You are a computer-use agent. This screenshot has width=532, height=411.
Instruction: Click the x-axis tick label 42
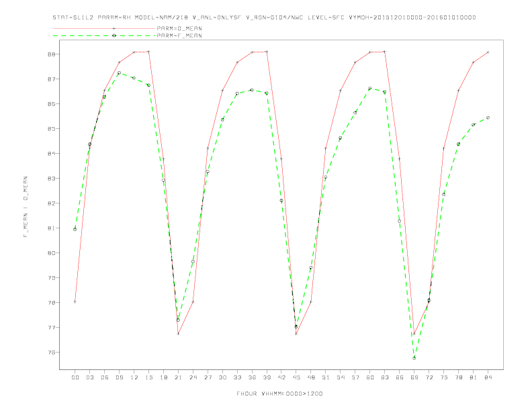tap(281, 377)
